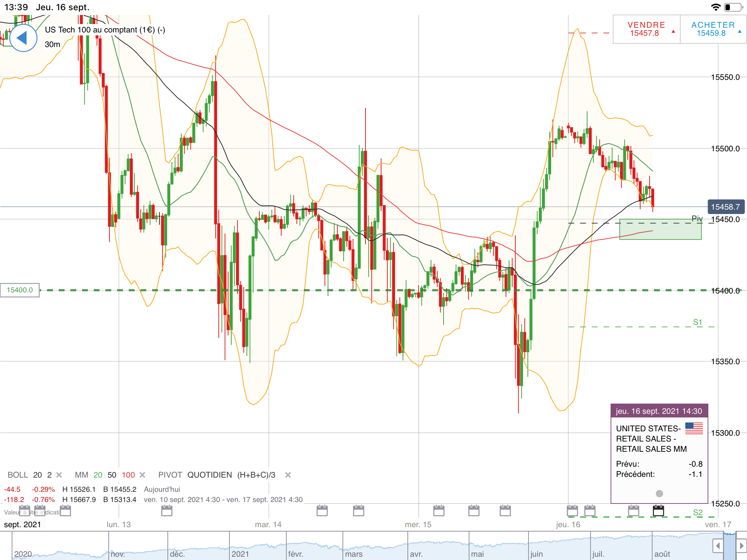
Task: Tap the calendar icon on jeu. 16 line
Action: (x=572, y=511)
